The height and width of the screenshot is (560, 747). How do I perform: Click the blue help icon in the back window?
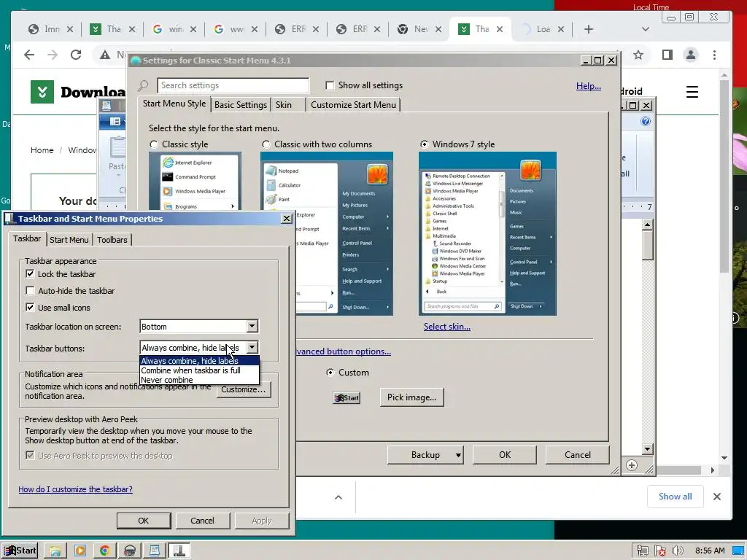[646, 122]
